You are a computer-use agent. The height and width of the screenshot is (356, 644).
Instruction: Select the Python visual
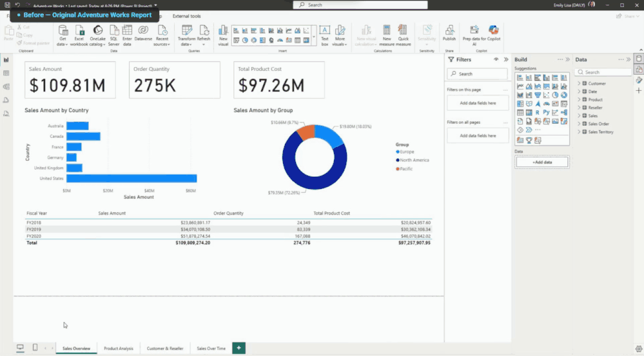546,112
